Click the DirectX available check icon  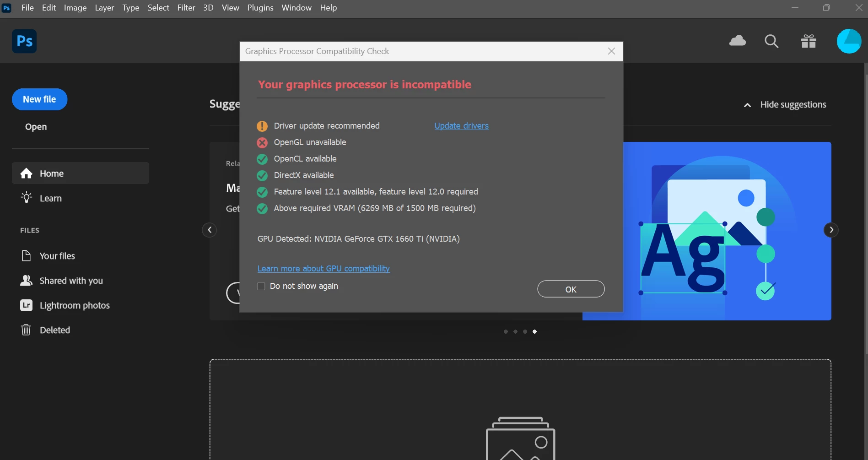click(x=262, y=176)
